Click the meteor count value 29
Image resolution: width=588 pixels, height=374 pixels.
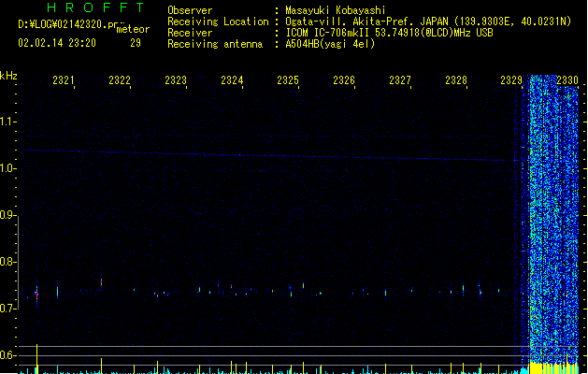tap(136, 43)
